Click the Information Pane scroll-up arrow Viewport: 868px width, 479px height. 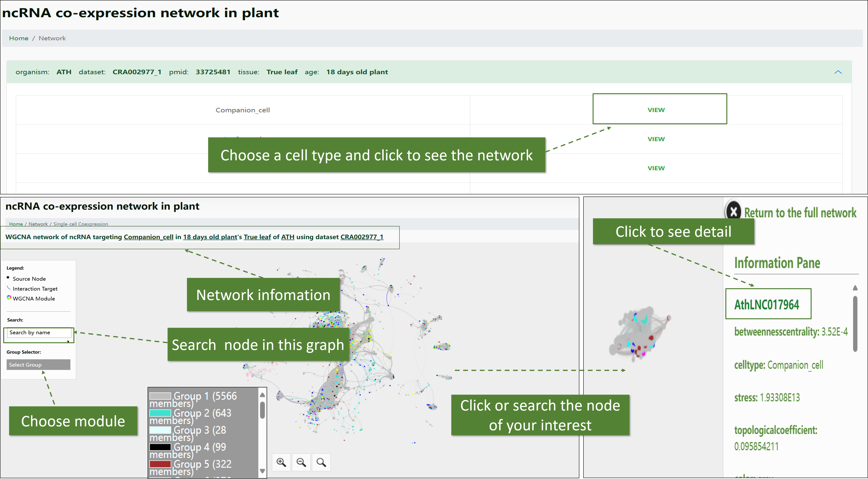tap(855, 288)
